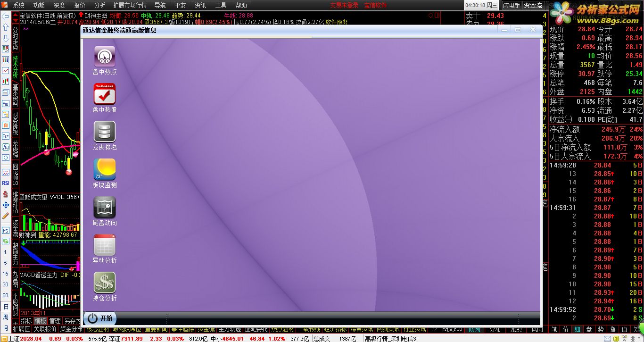
Task: Open the 资讯 menu
Action: [201, 5]
